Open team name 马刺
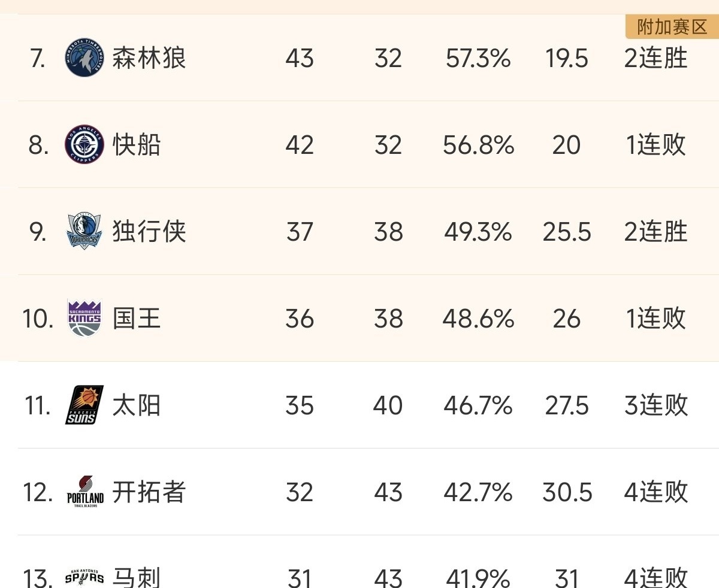Image resolution: width=719 pixels, height=588 pixels. (x=137, y=577)
